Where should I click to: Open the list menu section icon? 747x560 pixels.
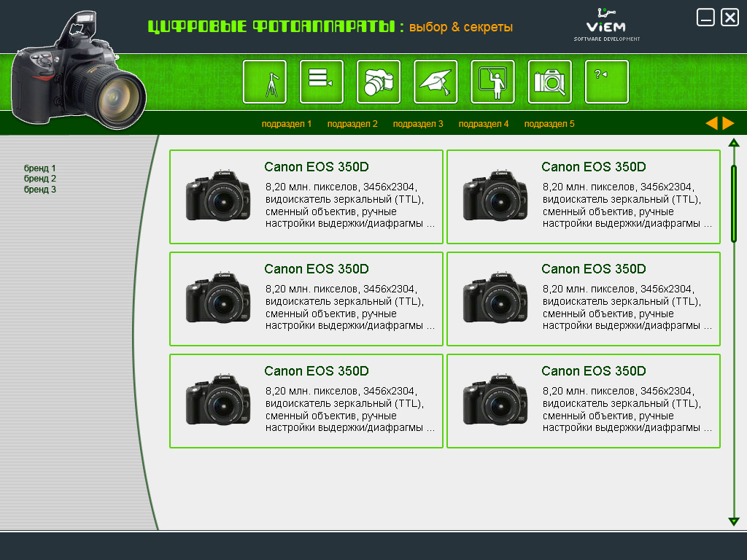pyautogui.click(x=322, y=82)
